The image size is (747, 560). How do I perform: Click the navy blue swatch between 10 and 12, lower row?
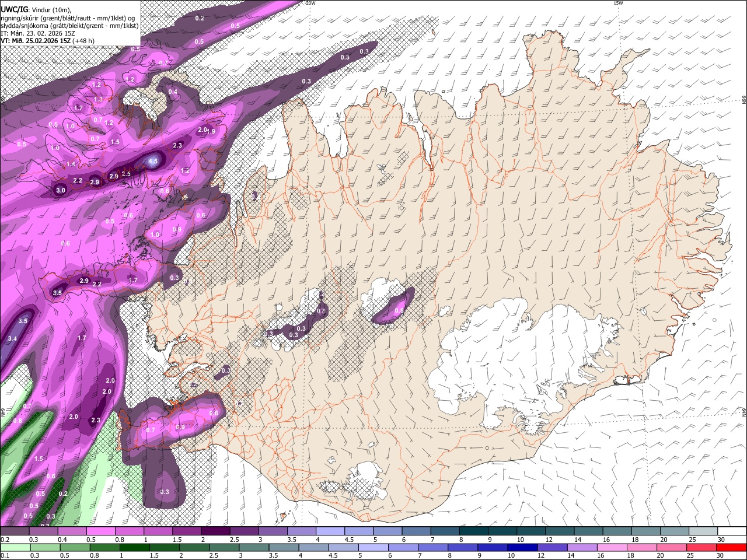pyautogui.click(x=522, y=547)
